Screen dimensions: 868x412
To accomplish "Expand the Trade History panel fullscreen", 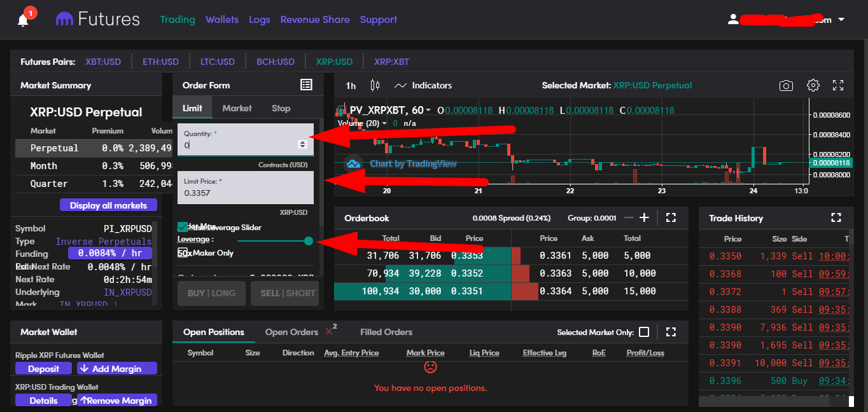I will [836, 217].
